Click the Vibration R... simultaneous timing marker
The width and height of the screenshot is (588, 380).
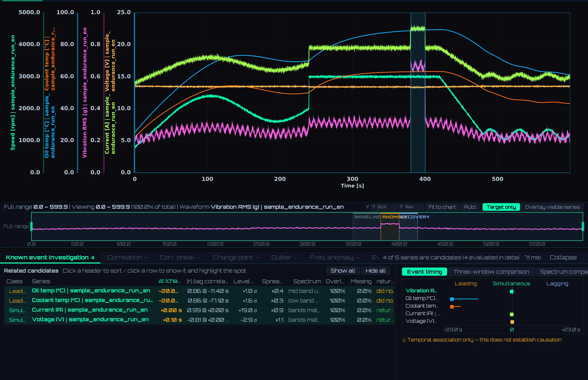pos(512,292)
